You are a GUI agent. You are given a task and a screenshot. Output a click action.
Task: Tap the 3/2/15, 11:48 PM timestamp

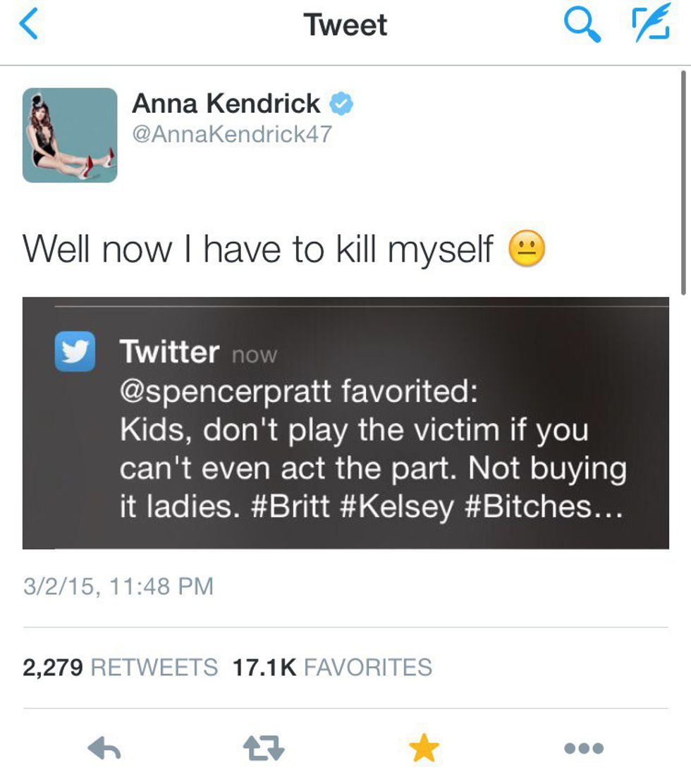118,586
